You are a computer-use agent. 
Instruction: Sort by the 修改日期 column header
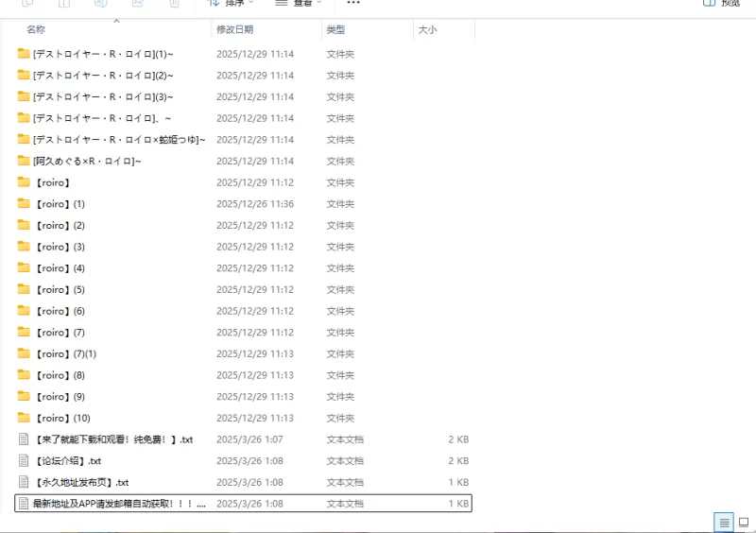(x=234, y=29)
